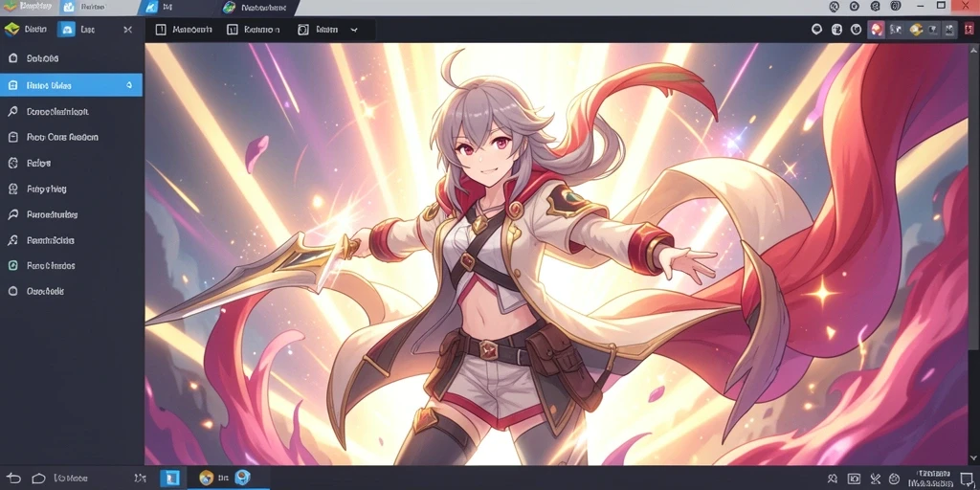Viewport: 980px width, 490px height.
Task: Open the light-blue round app icon in the bottom bar
Action: click(x=242, y=479)
